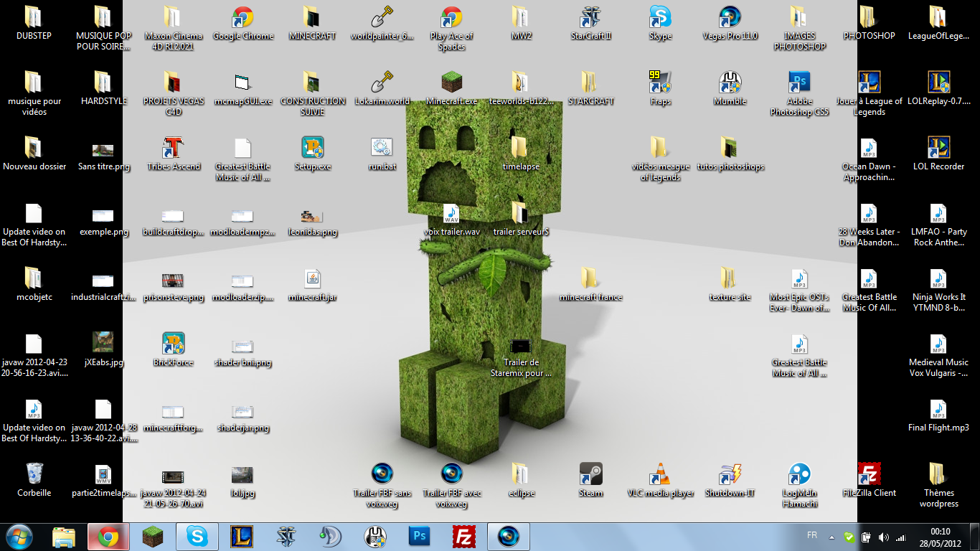Open the volume control in the tray
The width and height of the screenshot is (980, 551).
click(882, 537)
